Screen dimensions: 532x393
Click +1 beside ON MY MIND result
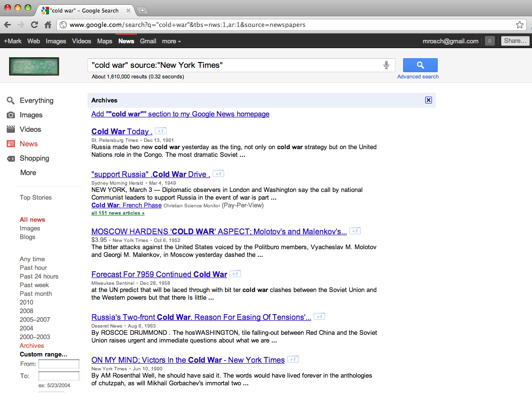click(293, 359)
